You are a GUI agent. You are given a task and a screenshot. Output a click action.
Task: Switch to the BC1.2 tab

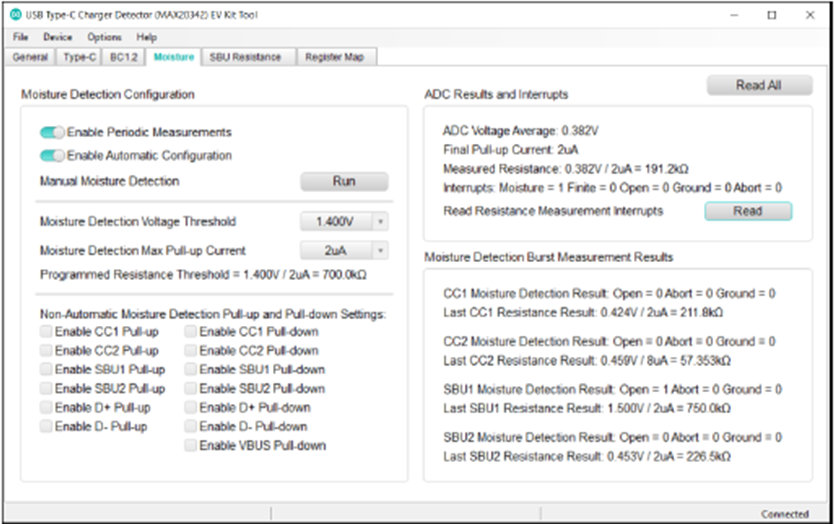[123, 57]
